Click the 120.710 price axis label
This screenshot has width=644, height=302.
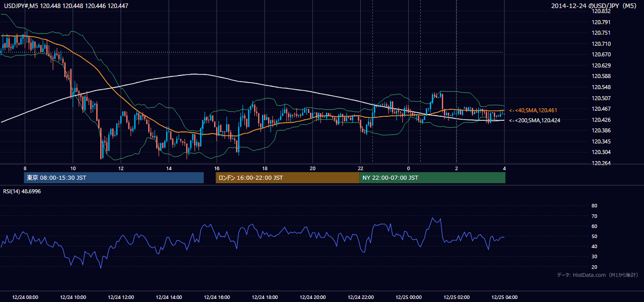point(601,44)
